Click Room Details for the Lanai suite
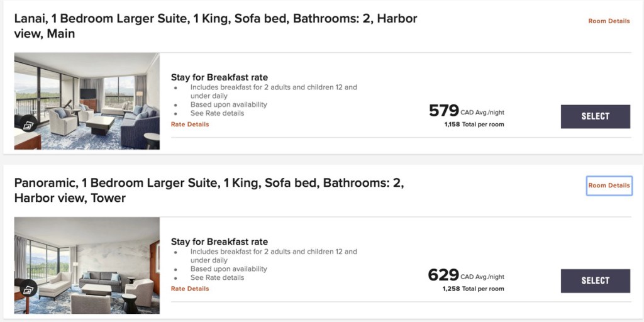The image size is (644, 322). click(x=609, y=21)
